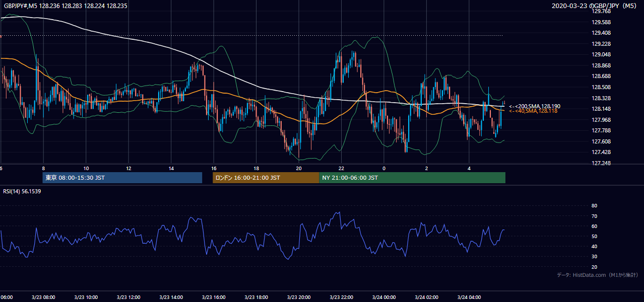Image resolution: width=644 pixels, height=302 pixels.
Task: Click hour tick 14 under the price chart
Action: [171, 168]
